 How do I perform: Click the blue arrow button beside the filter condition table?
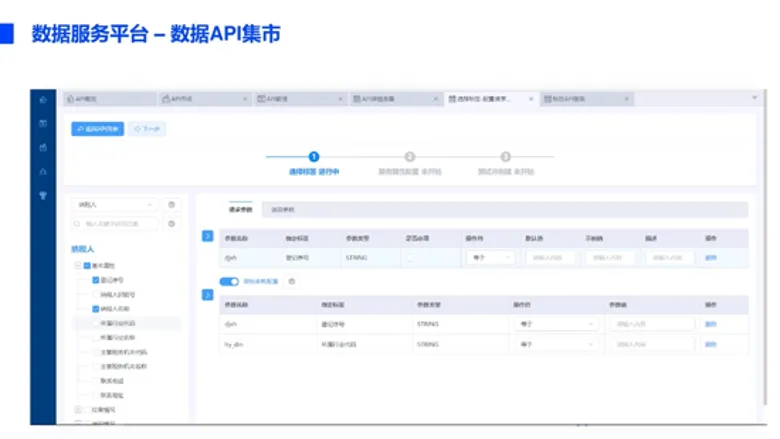click(x=207, y=295)
